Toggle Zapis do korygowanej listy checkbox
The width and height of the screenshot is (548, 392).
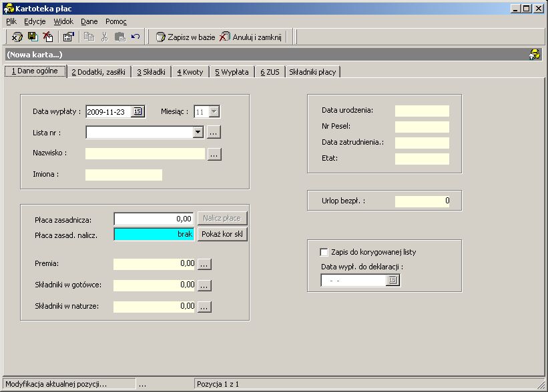click(x=324, y=252)
